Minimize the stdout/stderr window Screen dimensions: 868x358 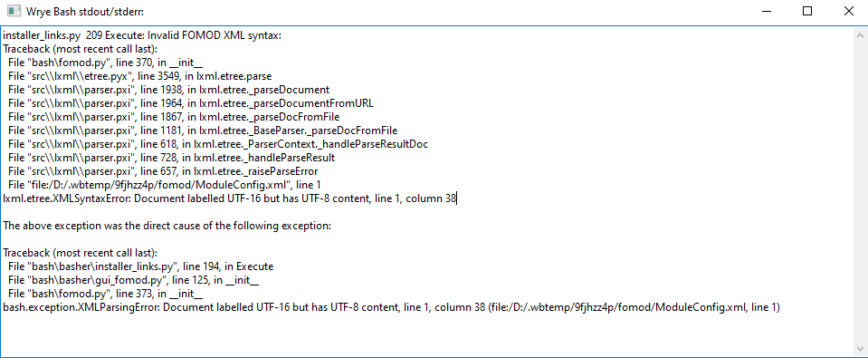pos(766,11)
